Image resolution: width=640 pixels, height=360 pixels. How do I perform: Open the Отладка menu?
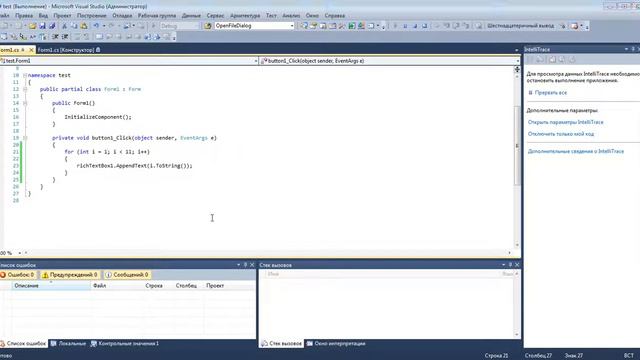[x=122, y=16]
